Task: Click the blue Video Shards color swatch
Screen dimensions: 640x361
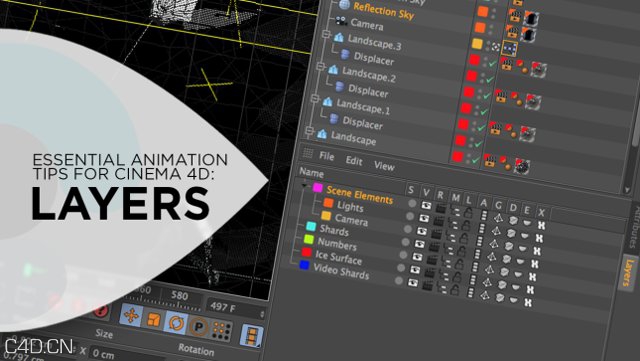Action: click(304, 265)
